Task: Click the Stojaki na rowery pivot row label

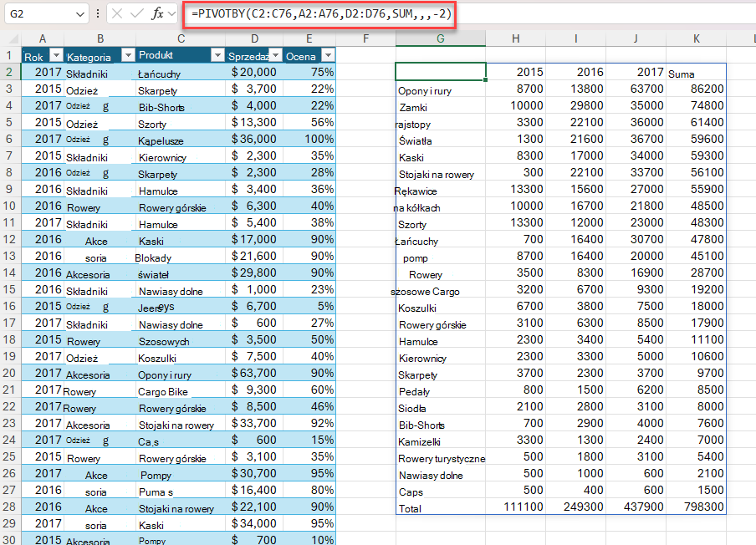Action: [x=437, y=175]
